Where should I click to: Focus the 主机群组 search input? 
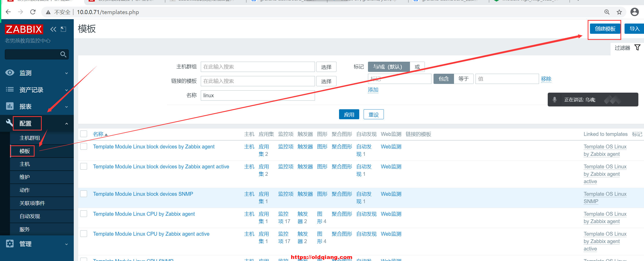coord(258,67)
